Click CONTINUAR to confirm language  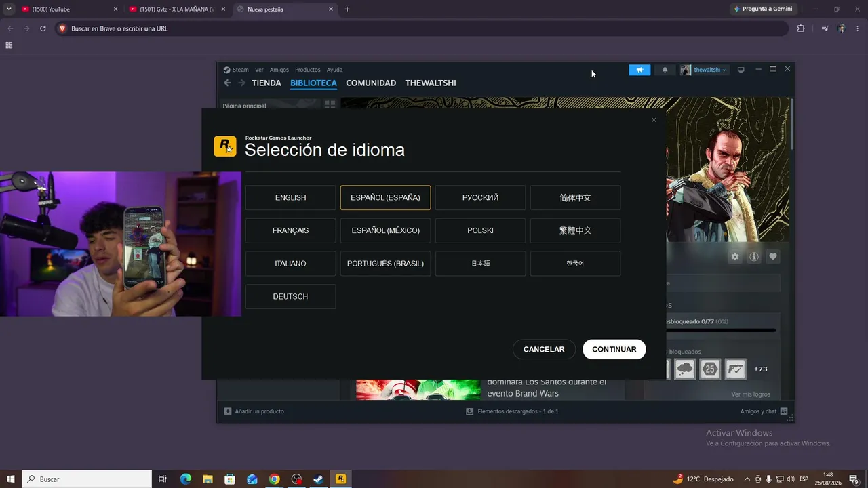[614, 350]
